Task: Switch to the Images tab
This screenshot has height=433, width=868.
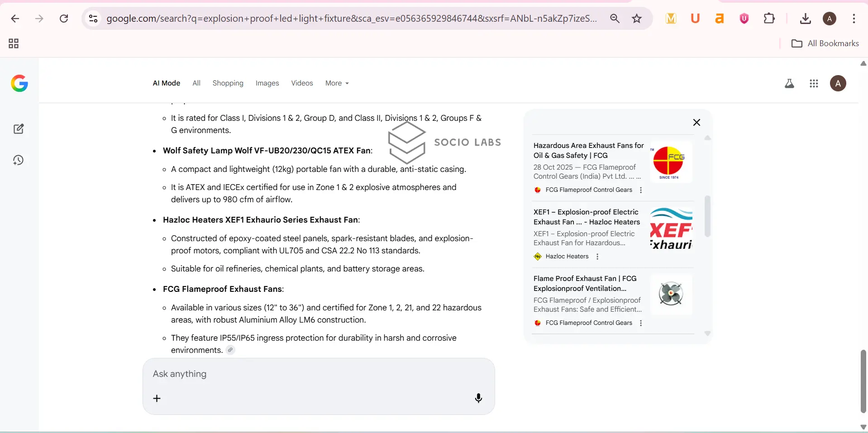Action: (267, 83)
